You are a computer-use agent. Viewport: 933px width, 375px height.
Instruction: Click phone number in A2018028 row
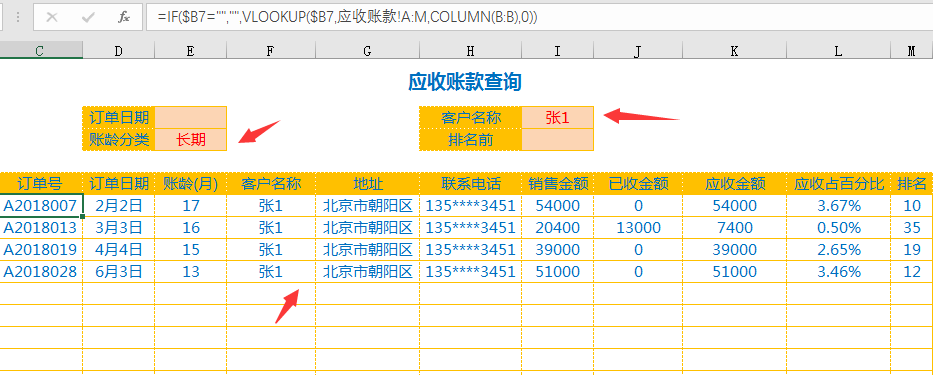click(471, 271)
